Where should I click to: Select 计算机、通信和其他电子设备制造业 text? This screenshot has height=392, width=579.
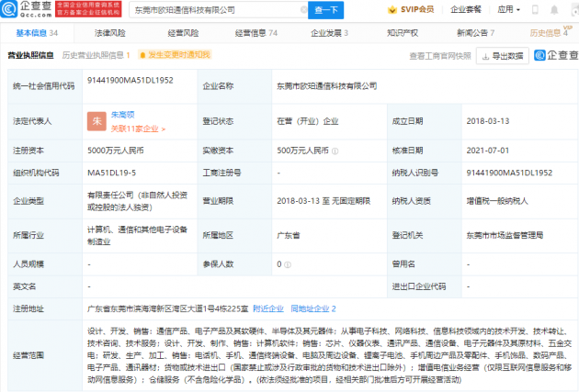pos(137,236)
